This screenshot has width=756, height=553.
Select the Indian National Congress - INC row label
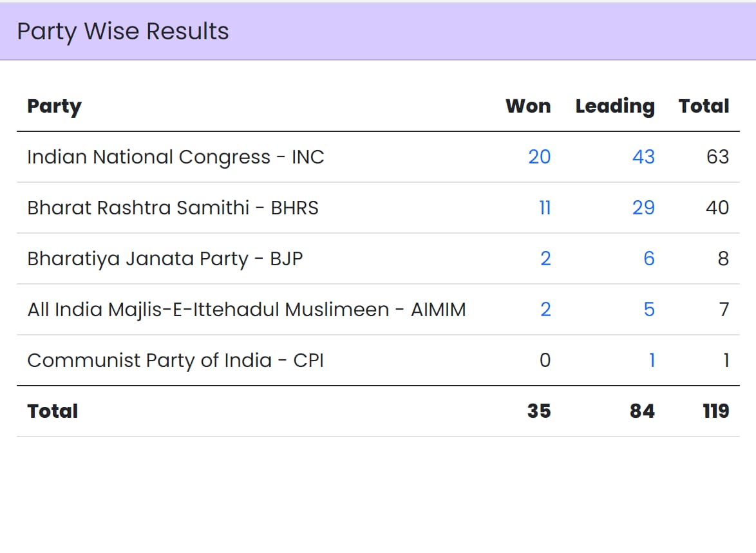click(x=176, y=157)
